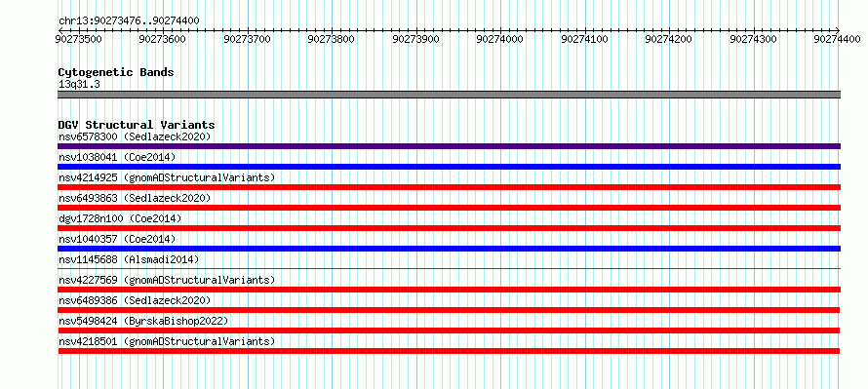Click the blue nsv1038041 variant bar
The width and height of the screenshot is (868, 389).
449,167
